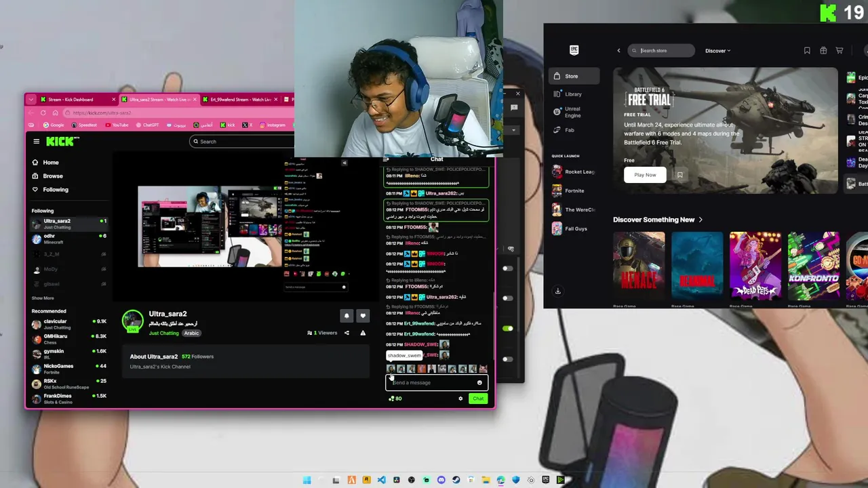The height and width of the screenshot is (488, 868).
Task: Open Epic downloads icon
Action: pyautogui.click(x=557, y=291)
